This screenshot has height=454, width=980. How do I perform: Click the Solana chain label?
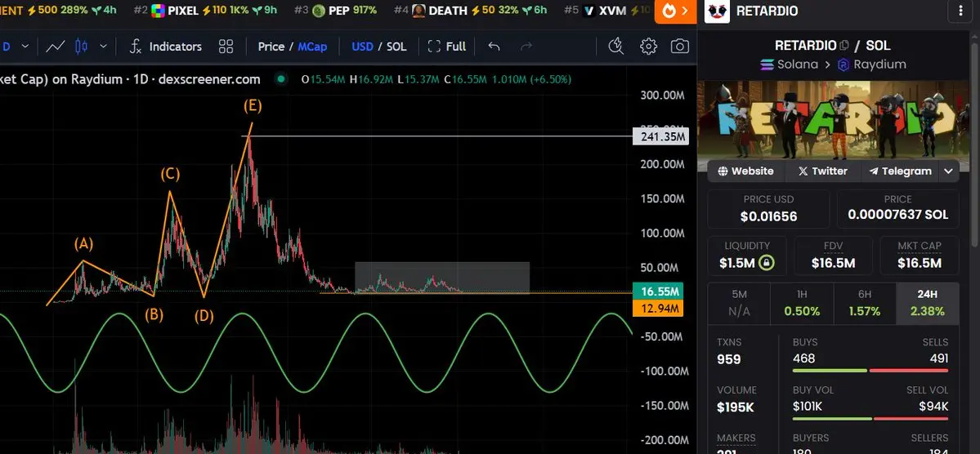[790, 65]
